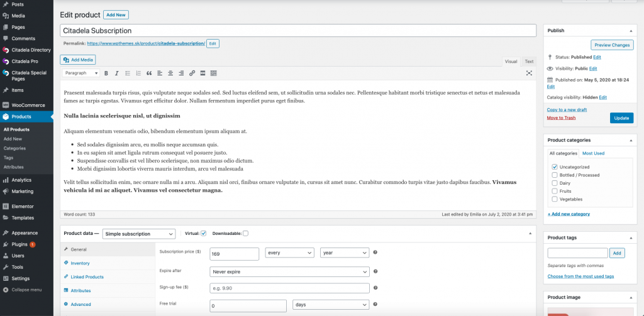Align text left in editor
Screen dimensions: 644x316
(x=160, y=73)
